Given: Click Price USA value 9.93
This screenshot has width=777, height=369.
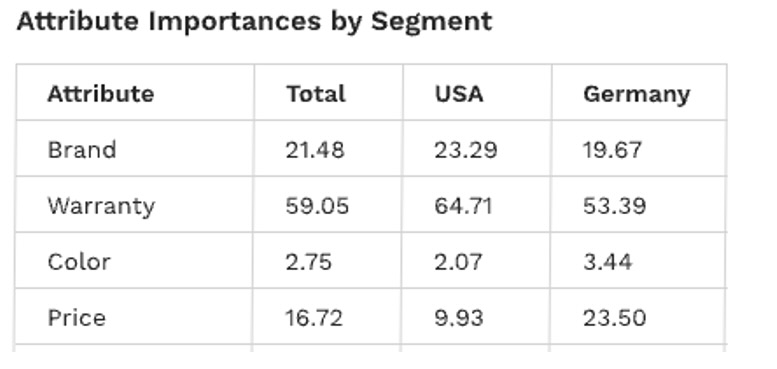Looking at the screenshot, I should tap(458, 317).
